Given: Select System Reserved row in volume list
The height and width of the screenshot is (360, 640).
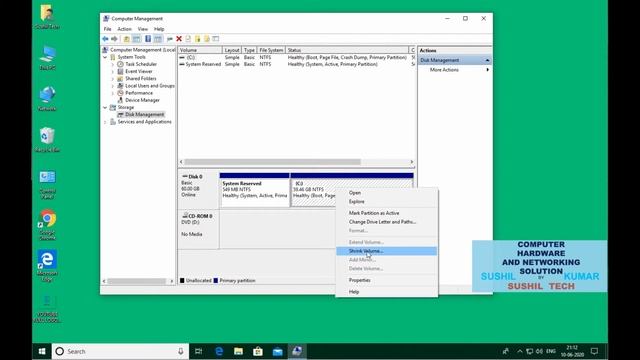Looking at the screenshot, I should 296,64.
